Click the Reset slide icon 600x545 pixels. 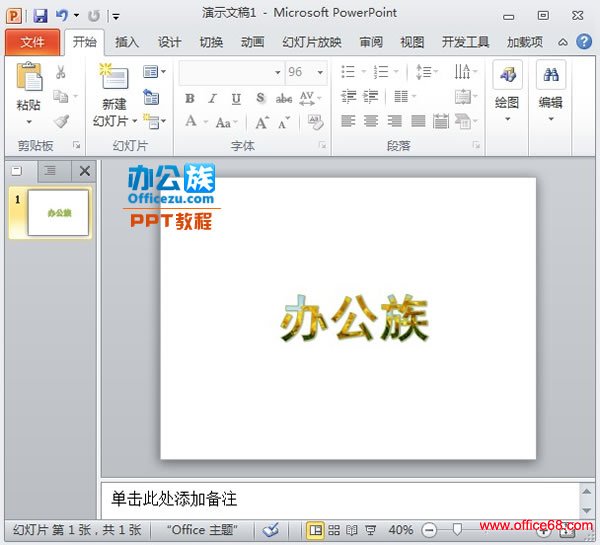(151, 97)
